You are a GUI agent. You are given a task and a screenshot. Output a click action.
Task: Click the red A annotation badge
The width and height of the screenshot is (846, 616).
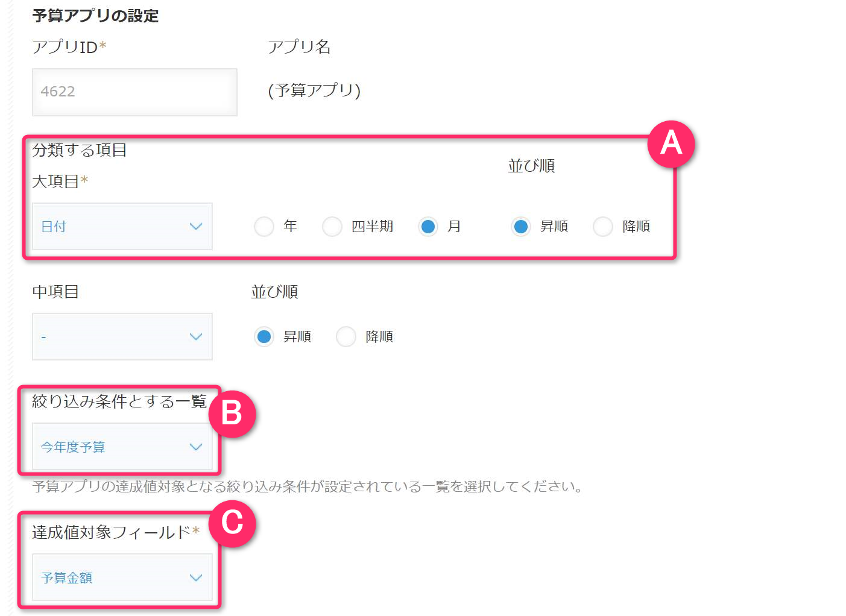coord(671,144)
